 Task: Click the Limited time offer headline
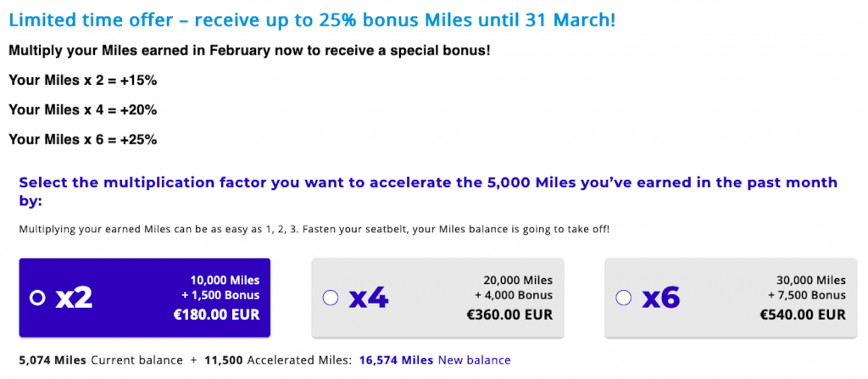[x=312, y=20]
